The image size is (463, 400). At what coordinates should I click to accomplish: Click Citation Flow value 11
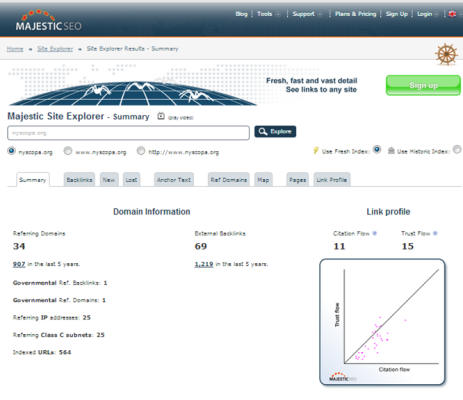point(339,246)
